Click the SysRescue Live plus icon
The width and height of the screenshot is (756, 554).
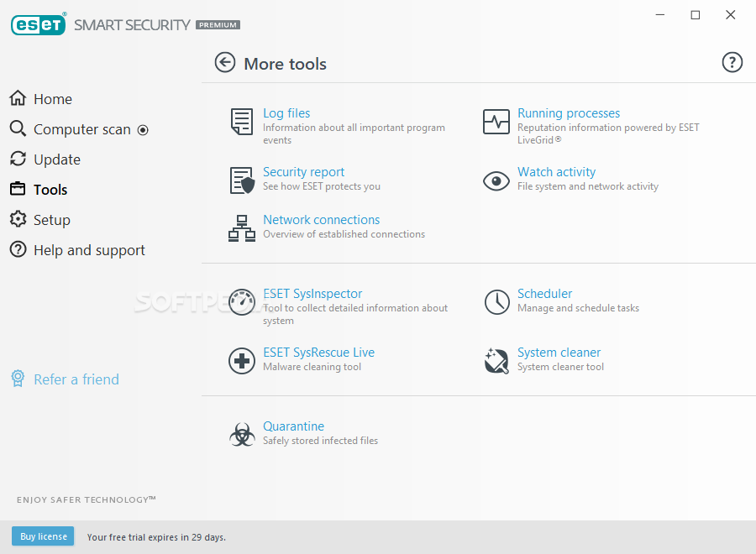point(242,361)
